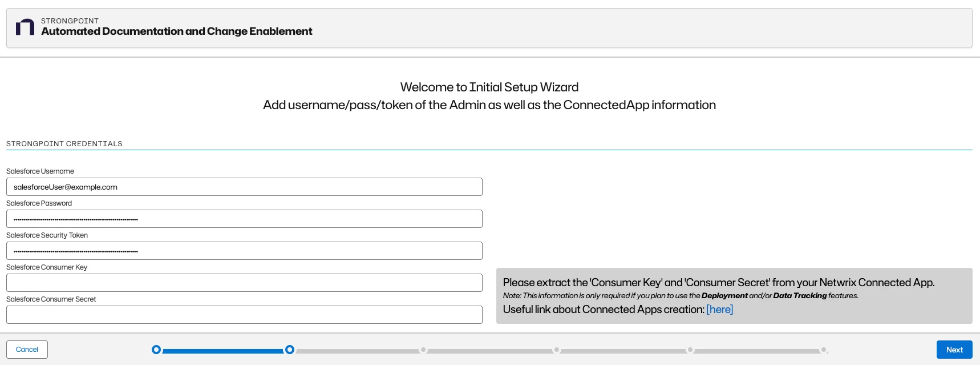Jump to the last wizard step marker

click(824, 350)
